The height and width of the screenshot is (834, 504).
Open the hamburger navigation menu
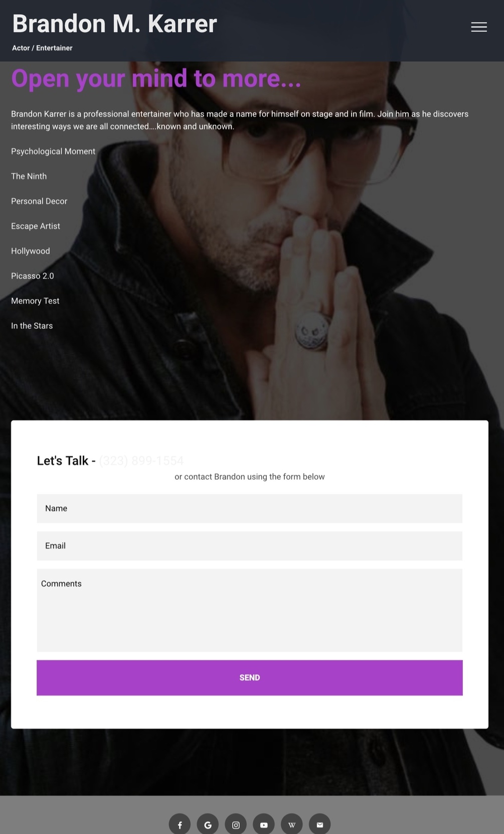pos(479,27)
